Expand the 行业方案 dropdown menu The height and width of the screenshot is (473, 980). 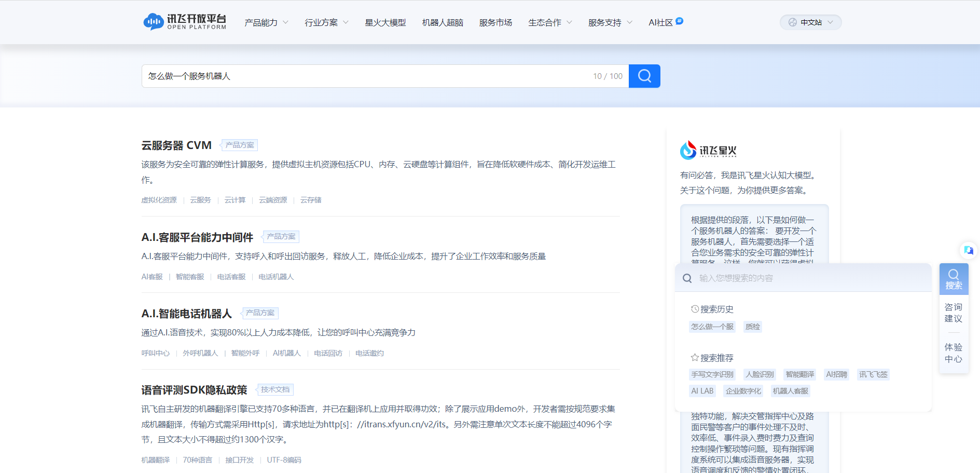(326, 22)
